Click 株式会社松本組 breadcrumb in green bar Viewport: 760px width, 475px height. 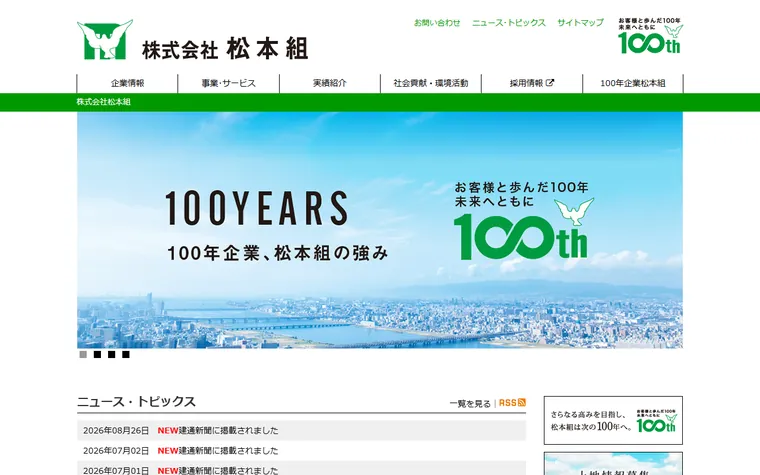coord(103,102)
